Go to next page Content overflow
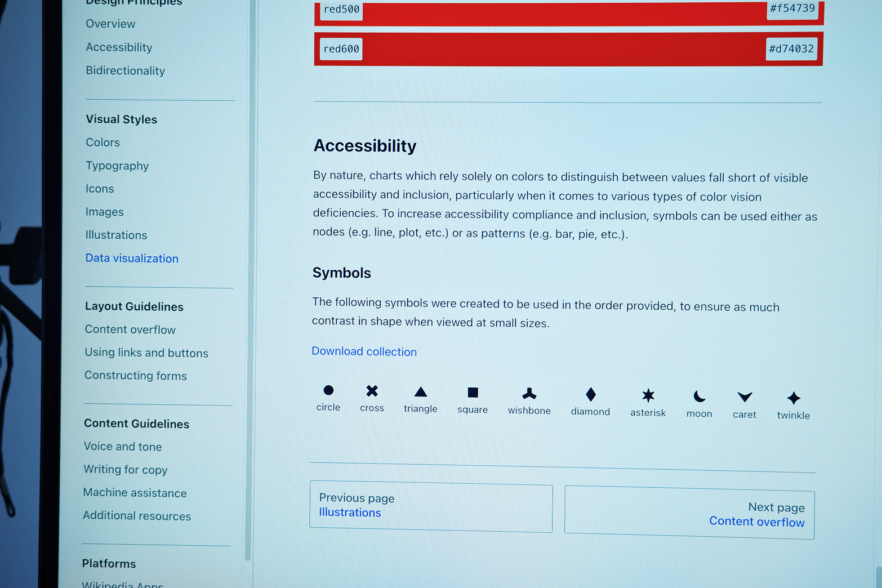The image size is (882, 588). tap(689, 514)
